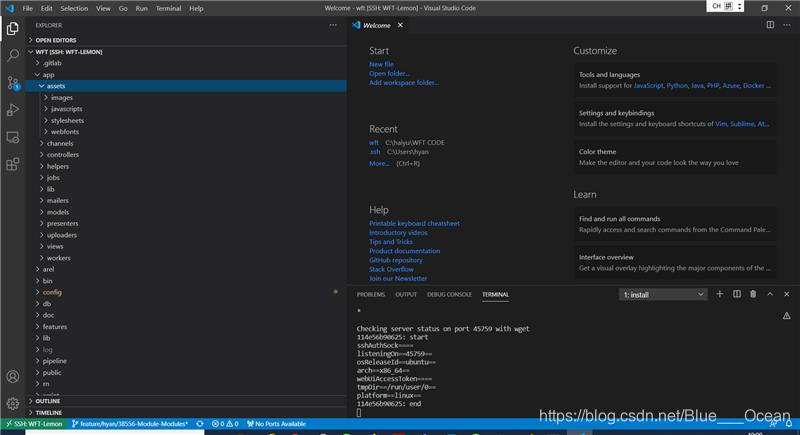
Task: Open the Search view in activity bar
Action: [13, 55]
